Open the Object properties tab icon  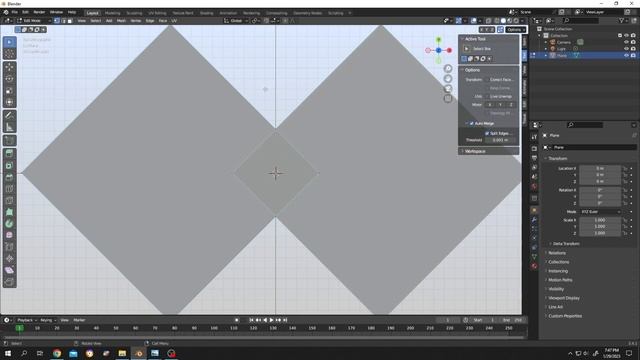(534, 210)
